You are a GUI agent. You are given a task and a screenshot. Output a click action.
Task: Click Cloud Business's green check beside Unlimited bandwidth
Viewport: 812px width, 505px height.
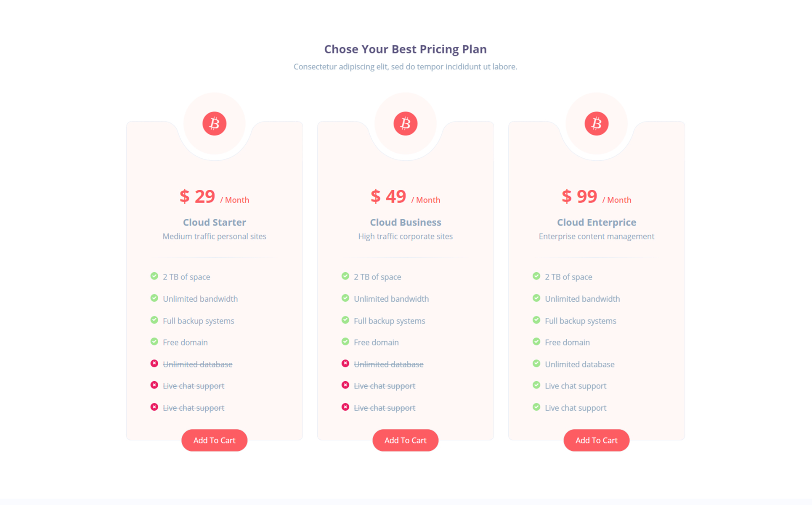click(345, 298)
